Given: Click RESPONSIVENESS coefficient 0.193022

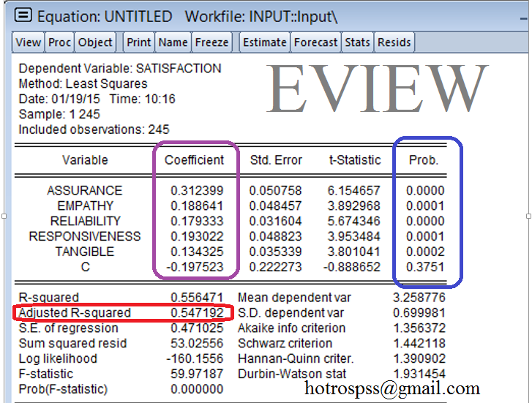Looking at the screenshot, I should [197, 236].
